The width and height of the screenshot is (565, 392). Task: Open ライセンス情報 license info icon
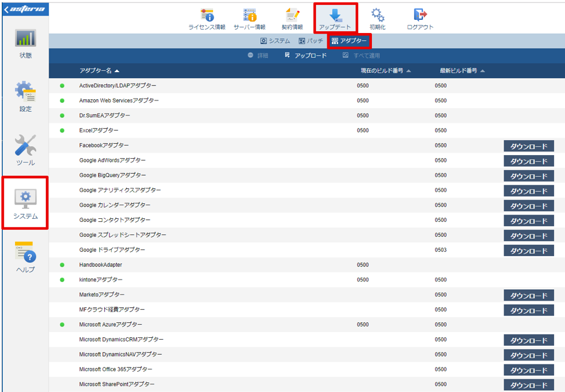point(207,15)
